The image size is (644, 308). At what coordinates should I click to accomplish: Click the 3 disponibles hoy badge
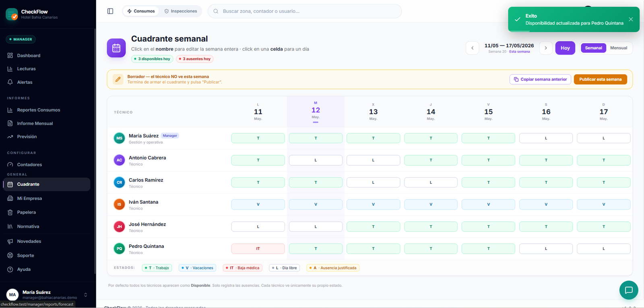(x=152, y=59)
